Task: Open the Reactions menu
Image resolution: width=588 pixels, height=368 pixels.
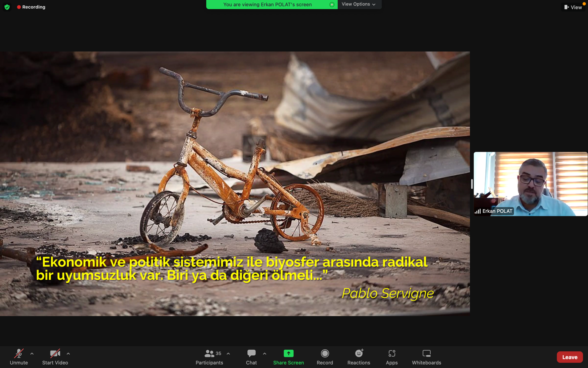Action: coord(358,357)
